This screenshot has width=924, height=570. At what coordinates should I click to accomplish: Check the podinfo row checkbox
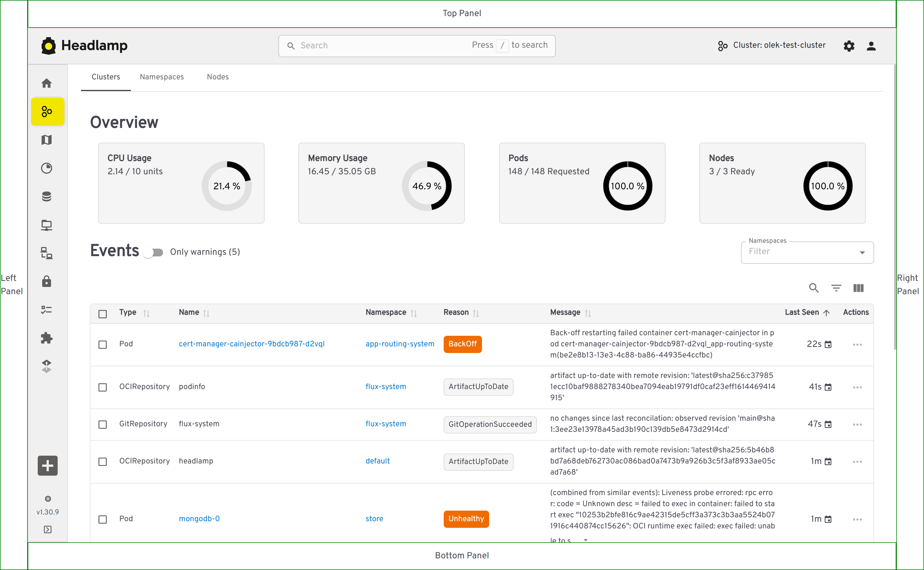(102, 387)
